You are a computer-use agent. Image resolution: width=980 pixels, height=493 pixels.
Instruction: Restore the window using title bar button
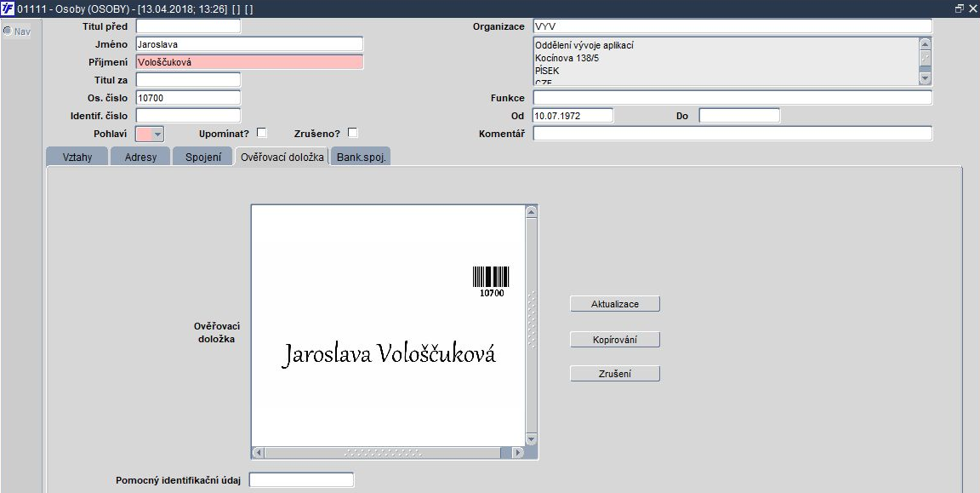(x=960, y=9)
